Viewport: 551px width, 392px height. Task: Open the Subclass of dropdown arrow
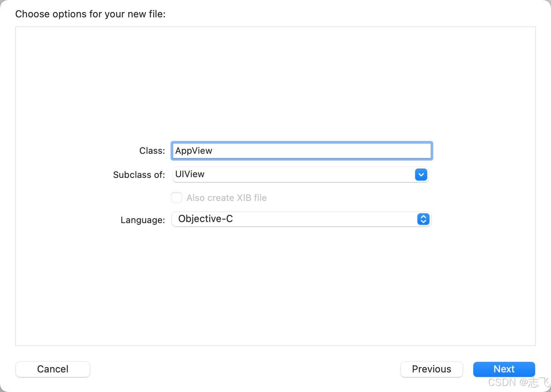tap(421, 175)
